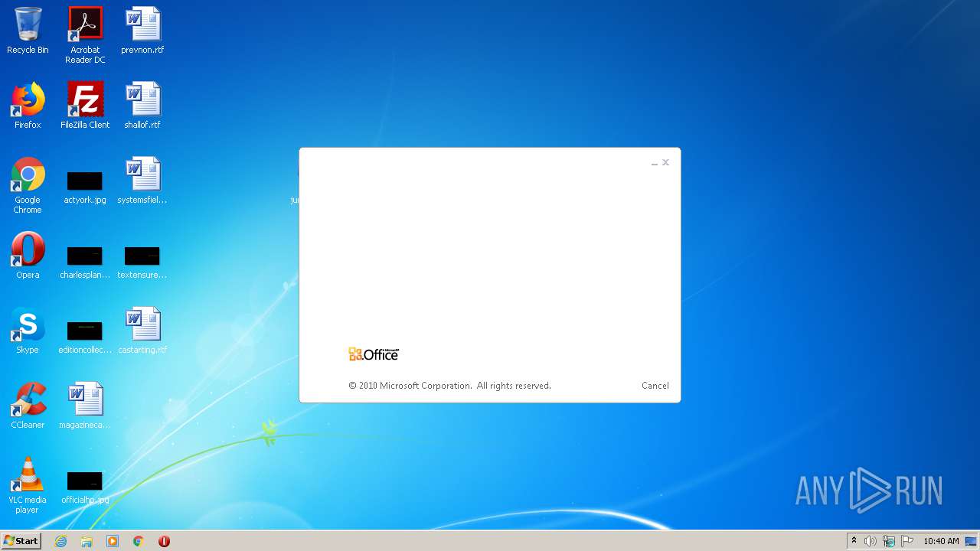980x551 pixels.
Task: Launch FileZilla Client shortcut
Action: click(85, 106)
